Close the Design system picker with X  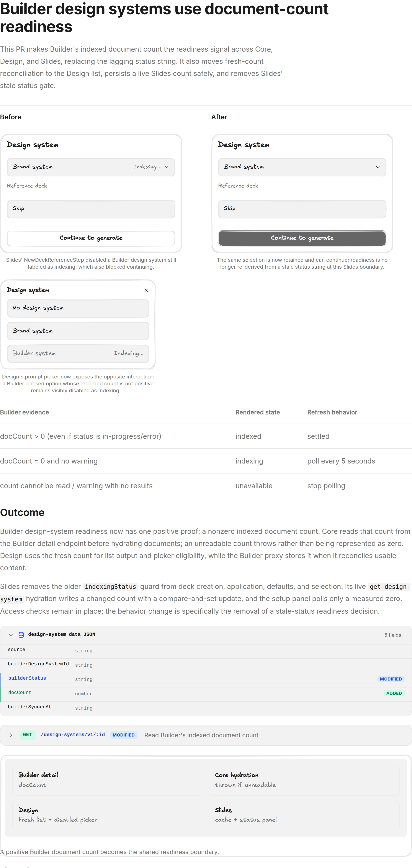(146, 291)
